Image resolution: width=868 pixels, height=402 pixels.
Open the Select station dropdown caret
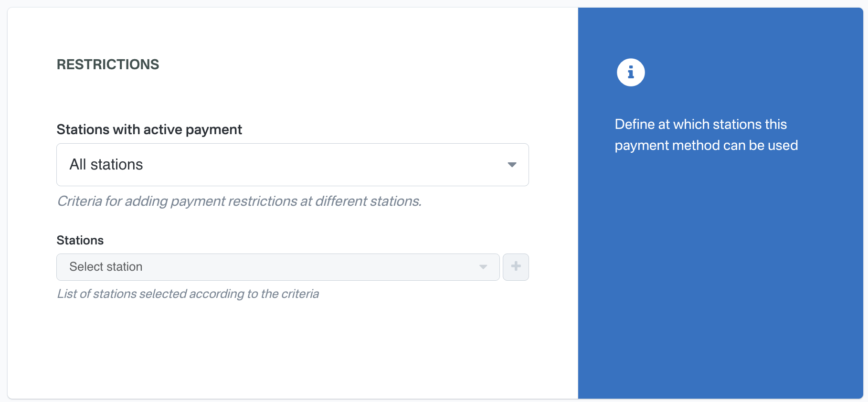(483, 267)
